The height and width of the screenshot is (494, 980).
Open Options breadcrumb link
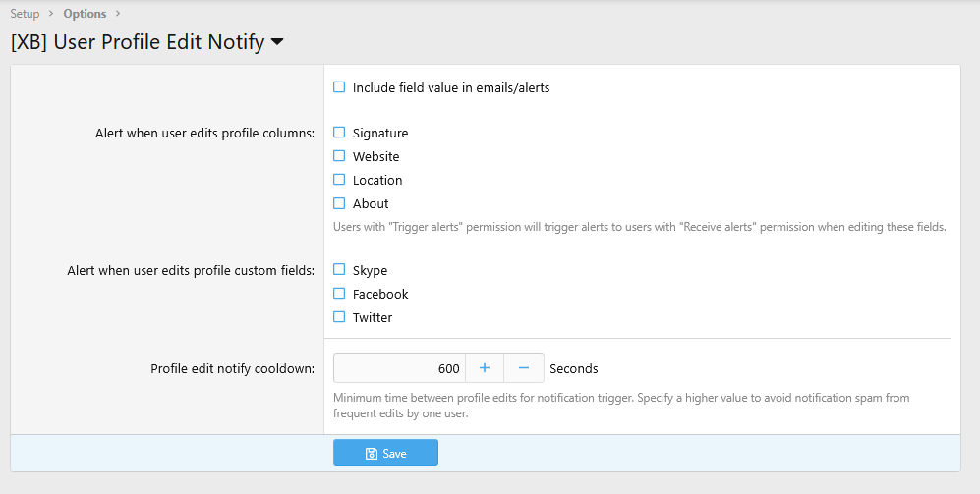click(85, 14)
